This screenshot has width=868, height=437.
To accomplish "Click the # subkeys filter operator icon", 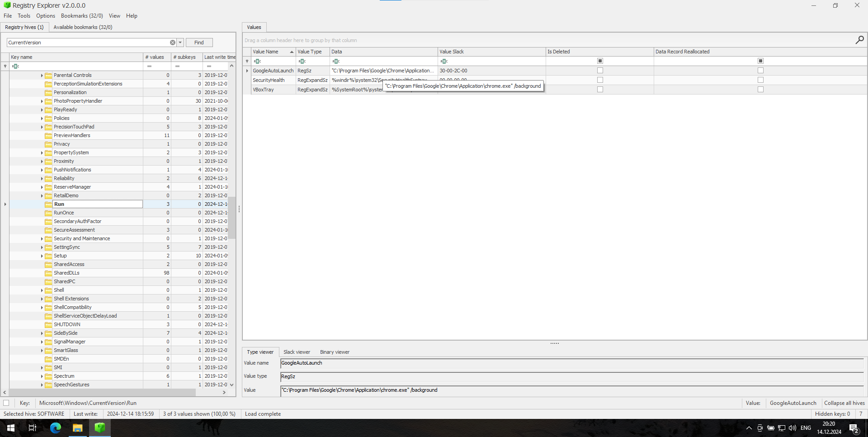I will click(177, 66).
